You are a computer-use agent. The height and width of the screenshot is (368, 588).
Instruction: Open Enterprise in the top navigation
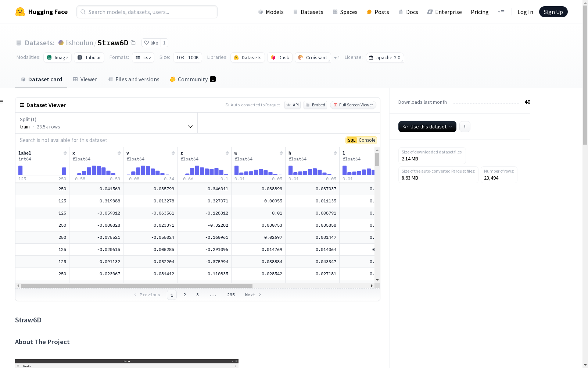445,12
